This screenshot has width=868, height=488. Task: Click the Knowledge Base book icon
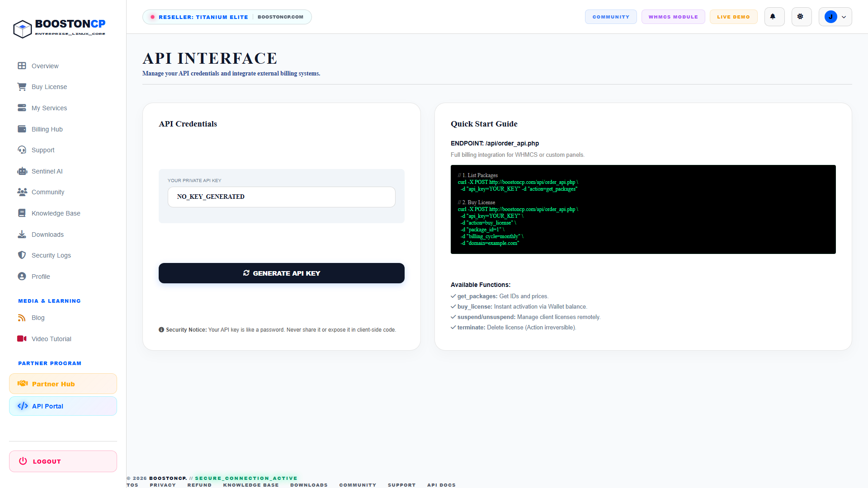pos(22,213)
